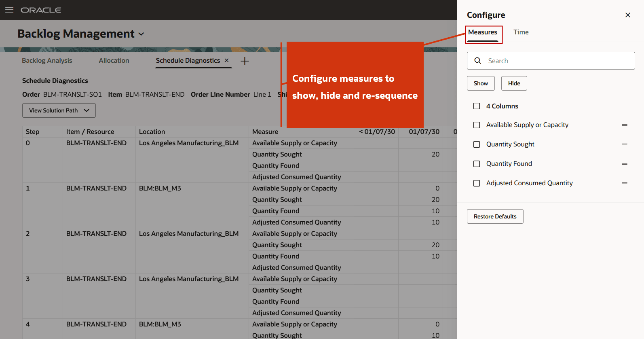
Task: Click Configure panel title
Action: [x=486, y=15]
